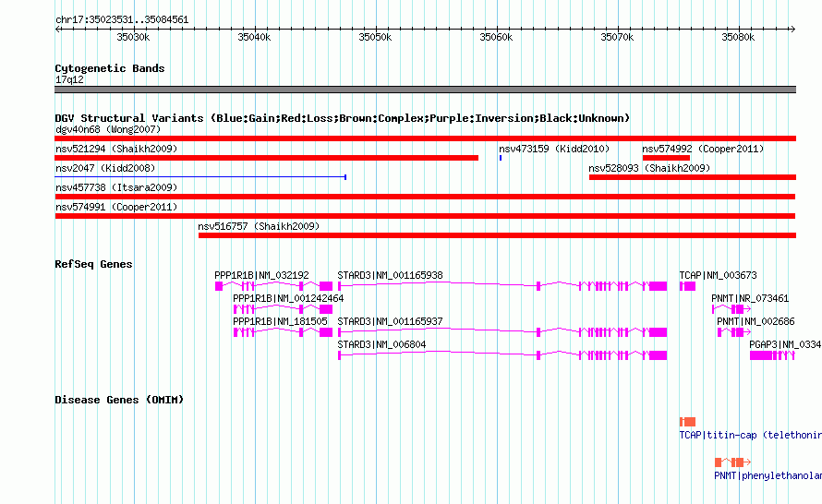
Task: Select the nsv528093 red loss bar
Action: 693,177
